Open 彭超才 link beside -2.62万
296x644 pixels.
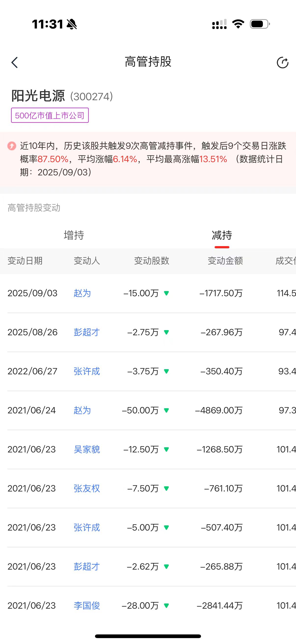[x=87, y=566]
